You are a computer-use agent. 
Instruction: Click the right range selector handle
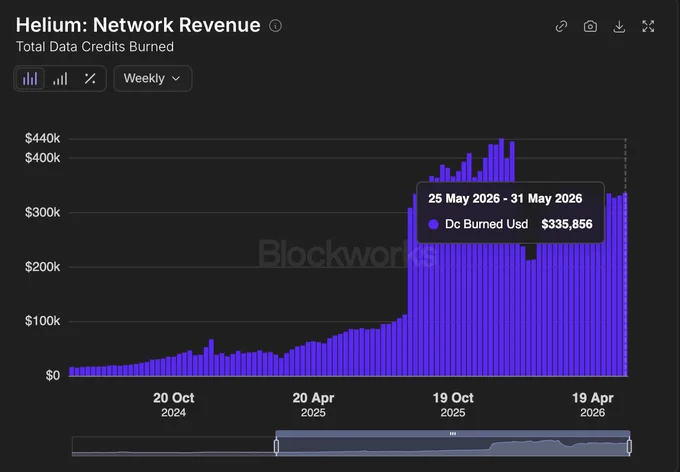click(629, 446)
